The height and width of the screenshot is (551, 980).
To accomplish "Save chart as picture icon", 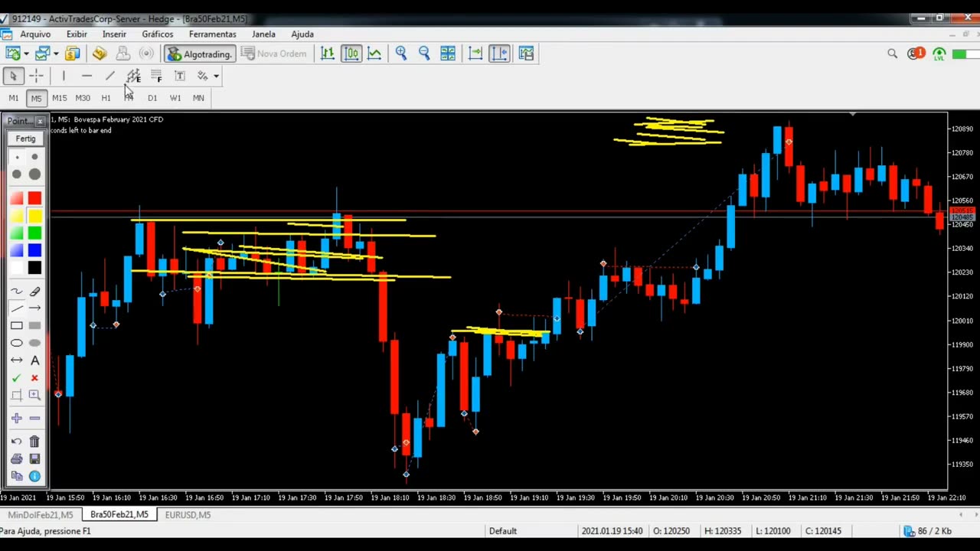I will pyautogui.click(x=526, y=54).
